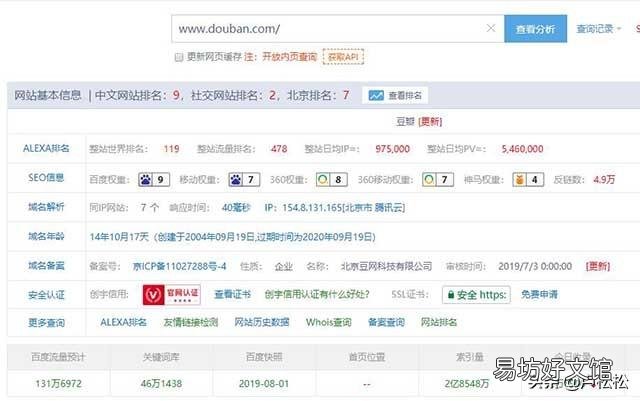Click the 查看分析 button
Image resolution: width=640 pixels, height=401 pixels.
coord(536,29)
